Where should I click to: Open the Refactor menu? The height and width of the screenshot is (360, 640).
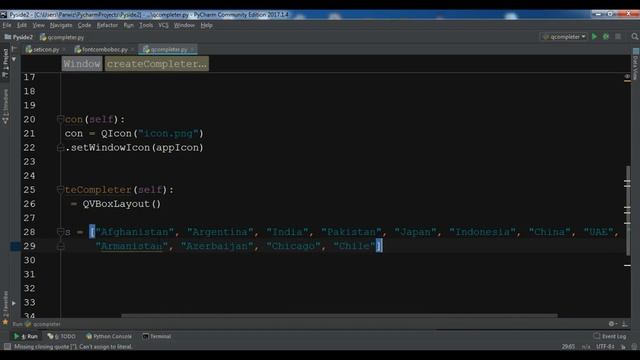click(x=107, y=25)
